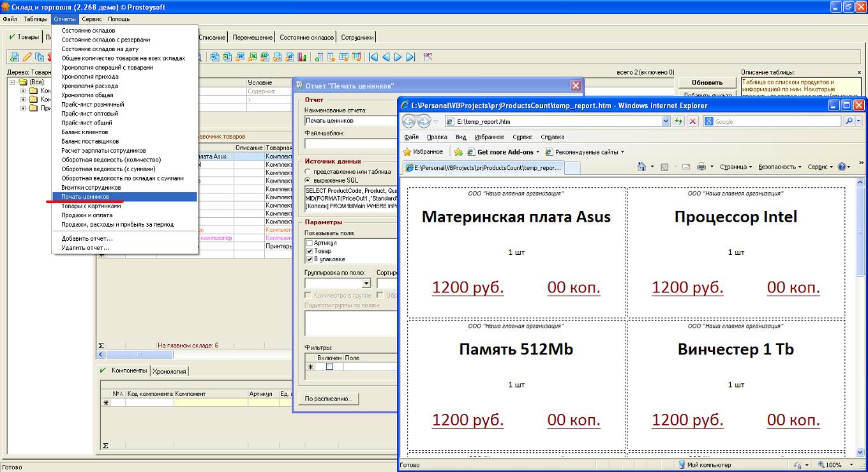Click the Избранное favorites button in IE
The image size is (868, 472).
coord(423,152)
